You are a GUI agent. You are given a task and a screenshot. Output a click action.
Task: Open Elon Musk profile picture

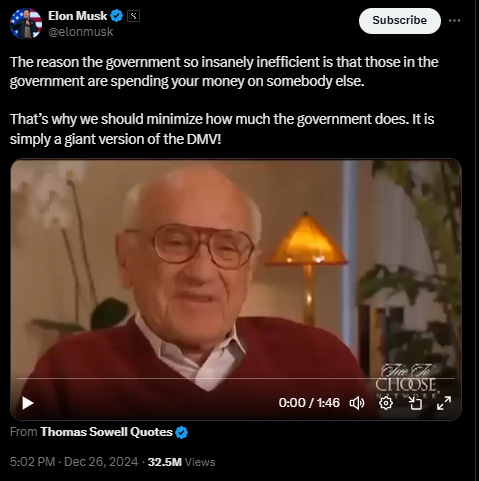(x=26, y=24)
